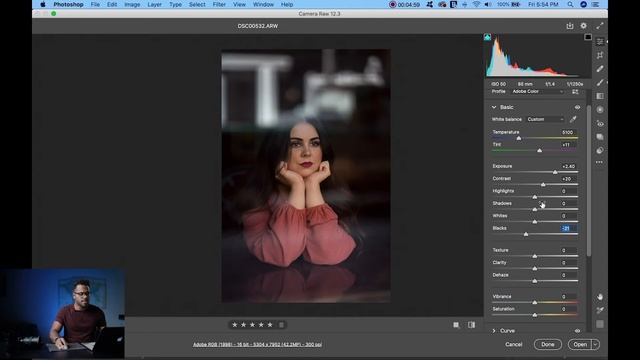Click the Wi-Fi status icon
The image size is (640, 360).
click(x=476, y=4)
